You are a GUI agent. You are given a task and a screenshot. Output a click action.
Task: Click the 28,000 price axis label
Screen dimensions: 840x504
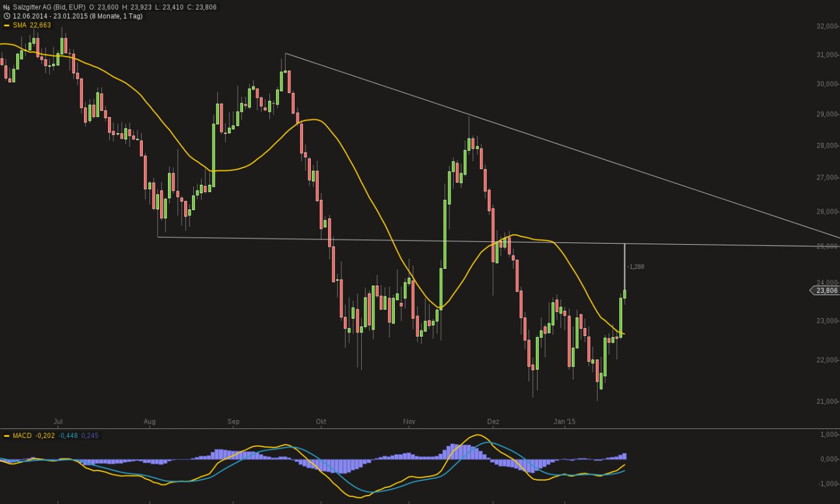coord(827,145)
